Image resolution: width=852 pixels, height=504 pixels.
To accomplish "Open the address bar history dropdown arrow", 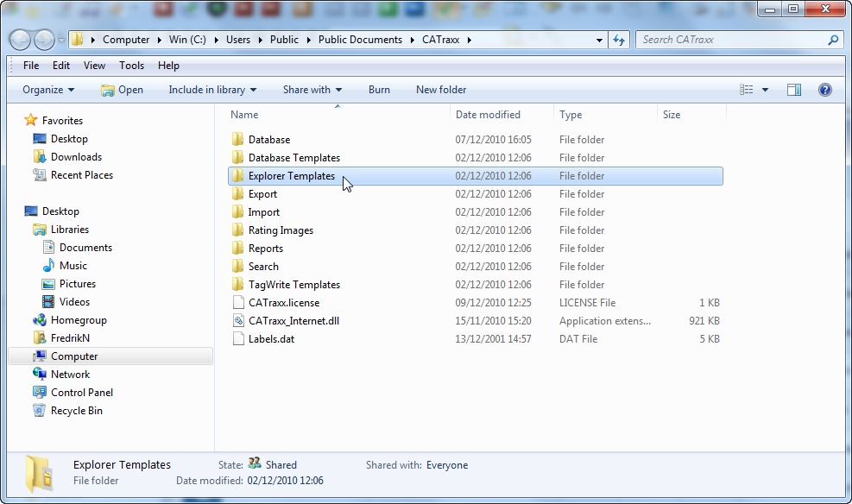I will (x=599, y=41).
